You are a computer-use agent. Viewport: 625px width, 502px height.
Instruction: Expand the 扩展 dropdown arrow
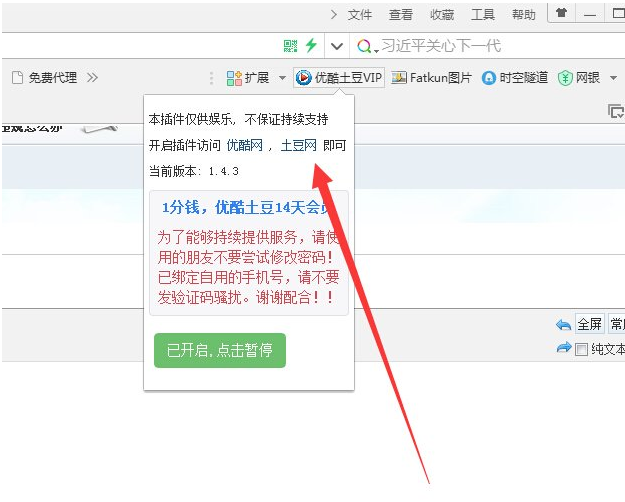click(x=282, y=78)
